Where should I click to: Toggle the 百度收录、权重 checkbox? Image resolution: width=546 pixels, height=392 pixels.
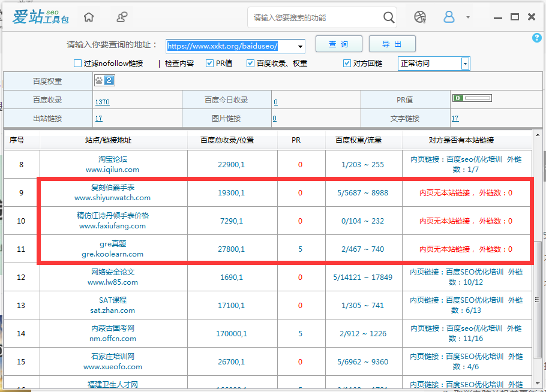tap(250, 64)
